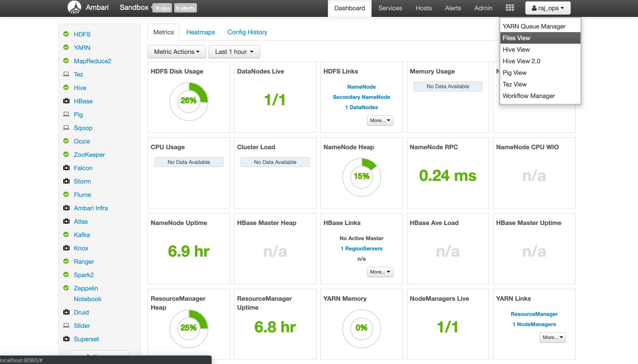638x364 pixels.
Task: Click the Zeppelin Notebook green status icon
Action: (66, 288)
